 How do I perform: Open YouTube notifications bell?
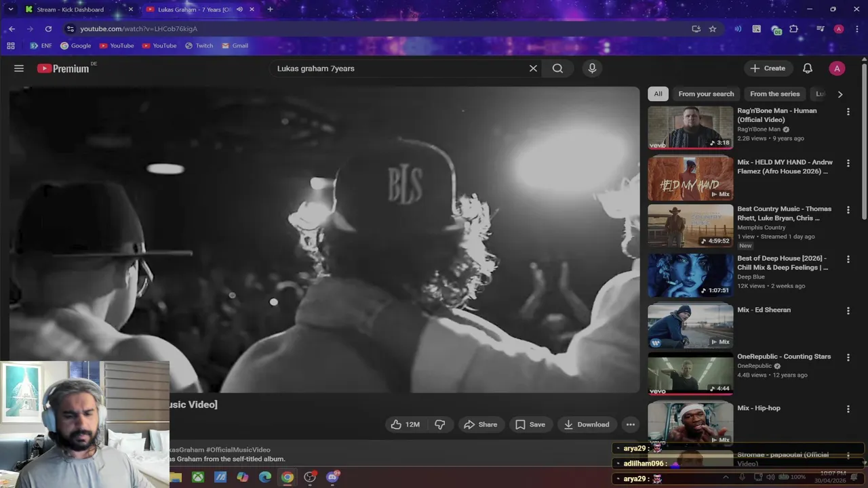click(808, 68)
